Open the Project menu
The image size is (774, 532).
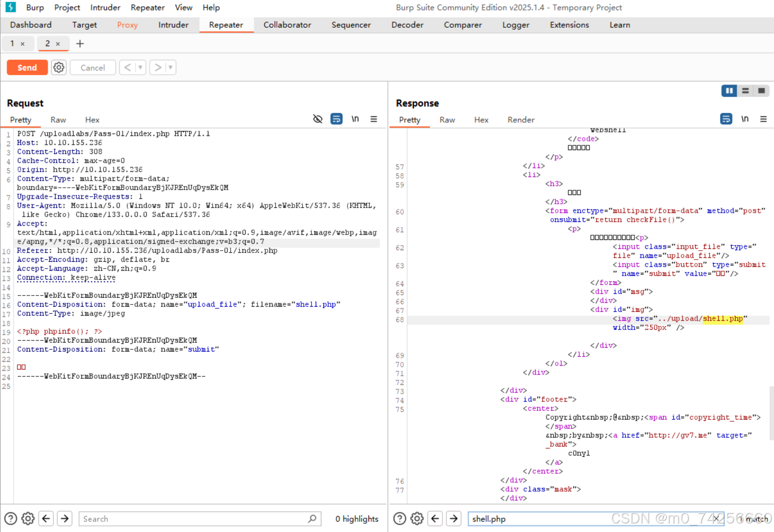coord(67,7)
